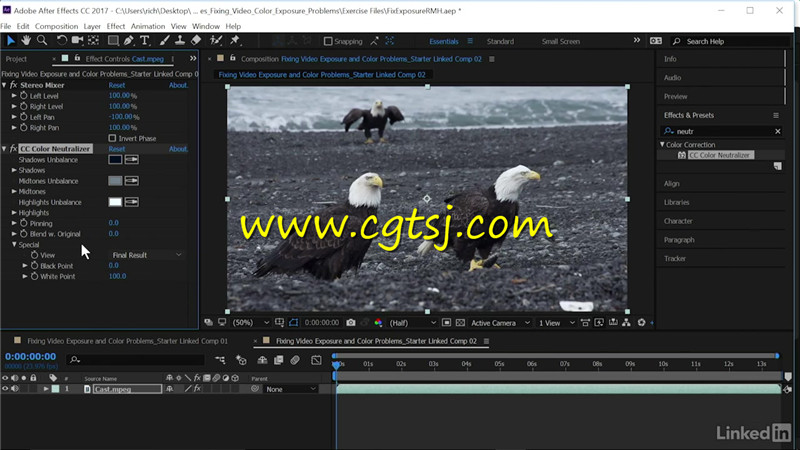This screenshot has width=800, height=450.
Task: Click the Shadows Unbalance color swatch
Action: pos(115,160)
